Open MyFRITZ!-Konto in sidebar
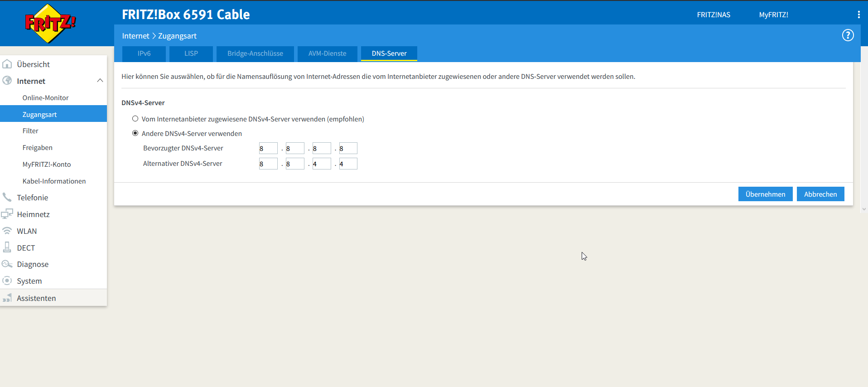The image size is (868, 387). click(53, 164)
